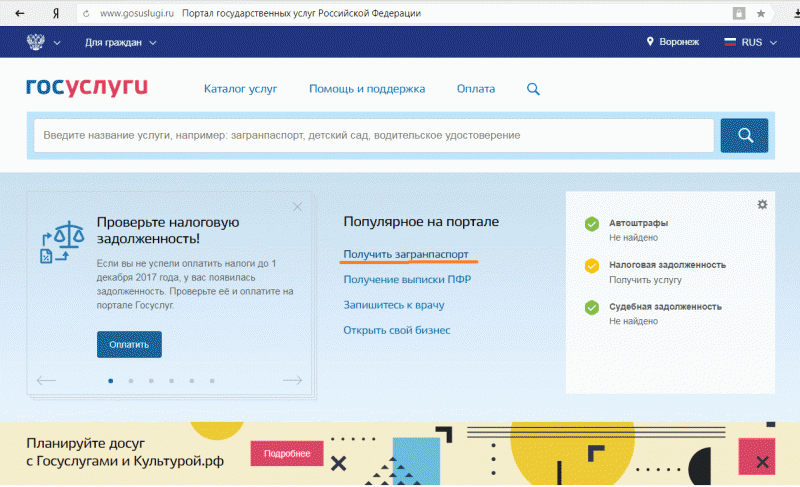Reload the page using refresh icon
The image size is (800, 487).
tap(86, 14)
